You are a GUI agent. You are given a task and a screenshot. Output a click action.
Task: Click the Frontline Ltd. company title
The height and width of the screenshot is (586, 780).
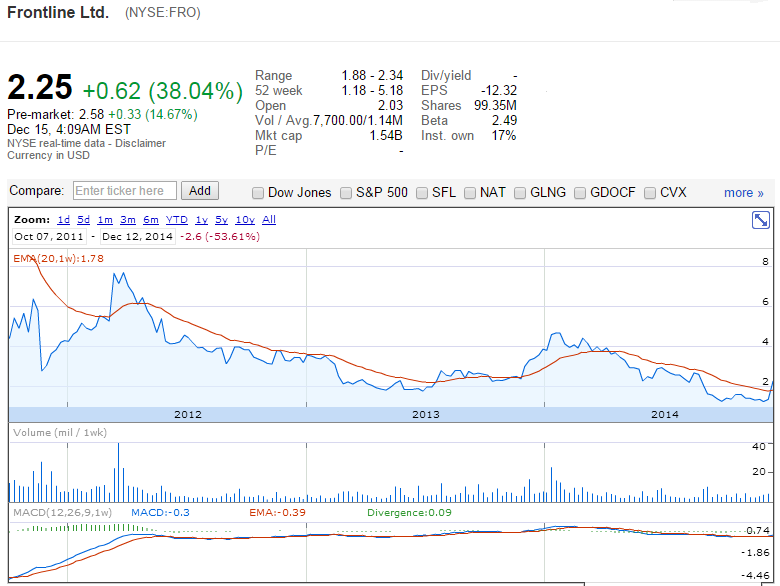click(58, 12)
